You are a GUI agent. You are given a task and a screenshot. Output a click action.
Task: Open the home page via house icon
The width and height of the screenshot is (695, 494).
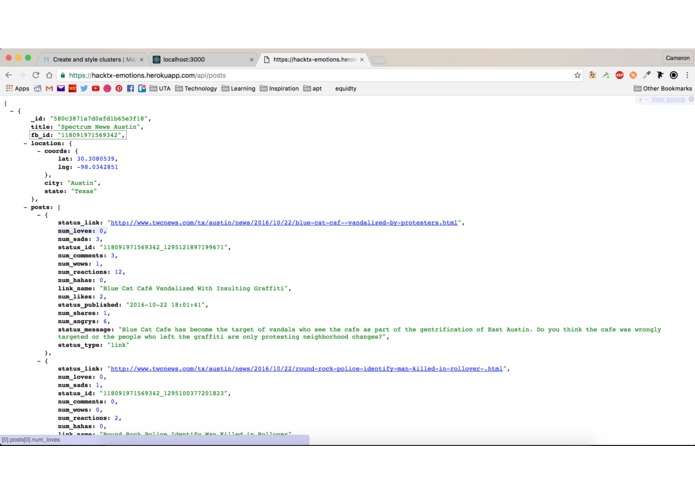pos(49,75)
